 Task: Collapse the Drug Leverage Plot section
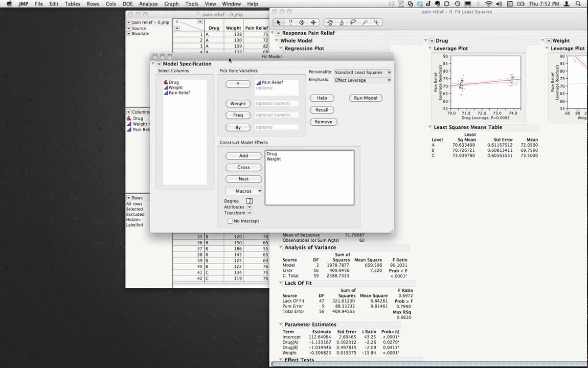[429, 49]
